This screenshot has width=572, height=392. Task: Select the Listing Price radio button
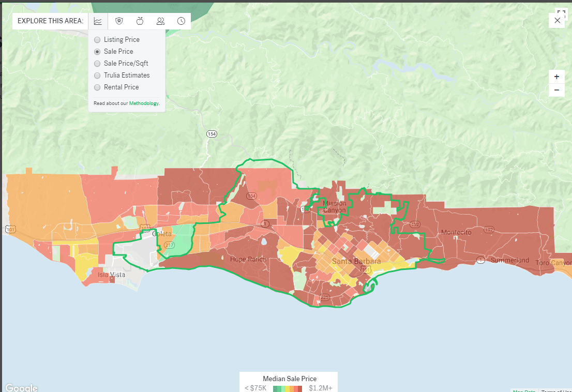pos(97,39)
